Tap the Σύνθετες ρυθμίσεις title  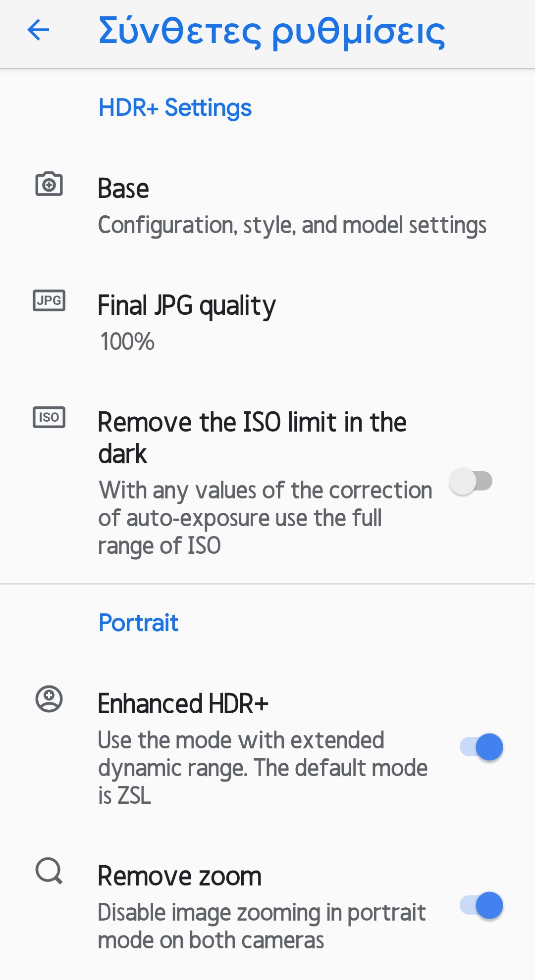point(271,32)
